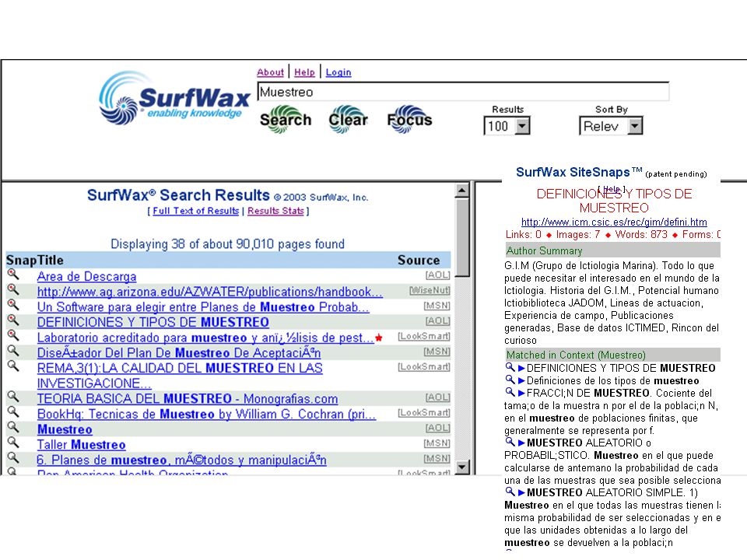Click results list scroll down arrow
This screenshot has width=747, height=560.
click(461, 467)
